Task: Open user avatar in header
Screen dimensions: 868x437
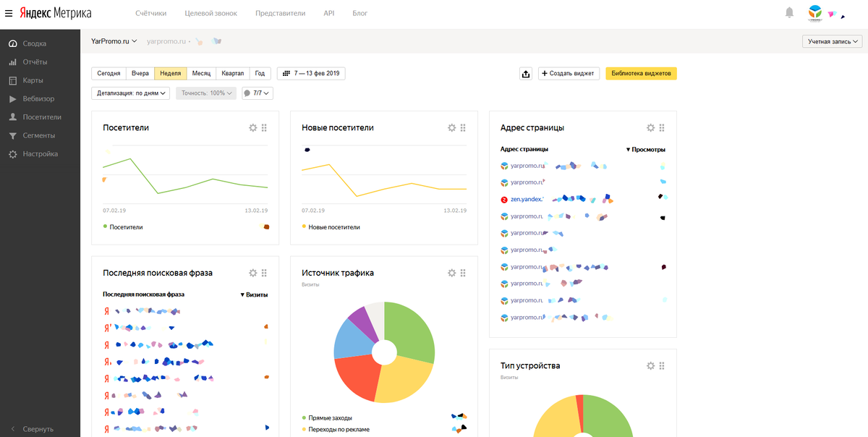Action: tap(815, 12)
